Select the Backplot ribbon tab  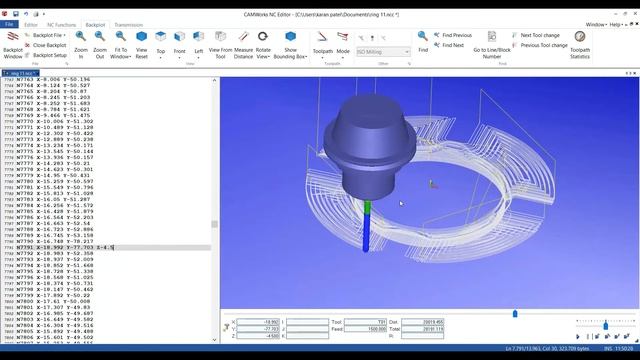tap(95, 25)
